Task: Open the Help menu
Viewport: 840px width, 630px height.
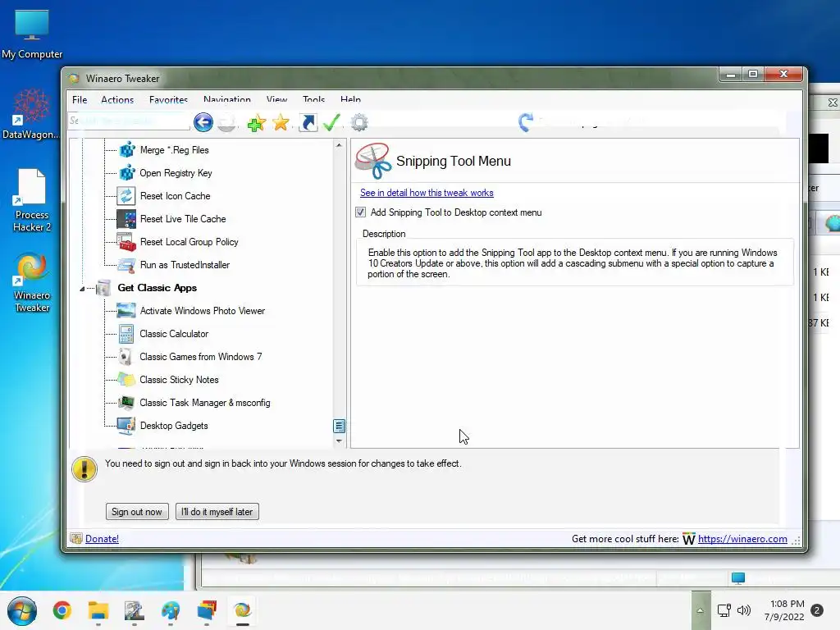Action: 350,99
